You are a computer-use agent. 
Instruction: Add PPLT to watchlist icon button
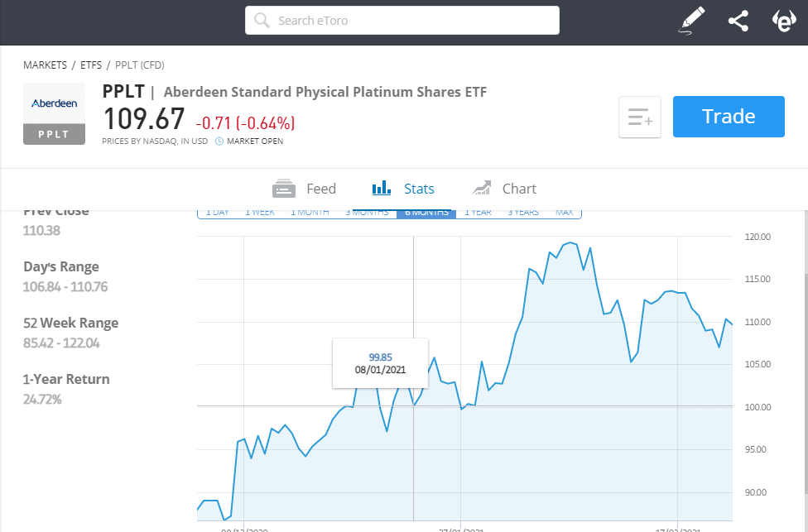pyautogui.click(x=639, y=117)
